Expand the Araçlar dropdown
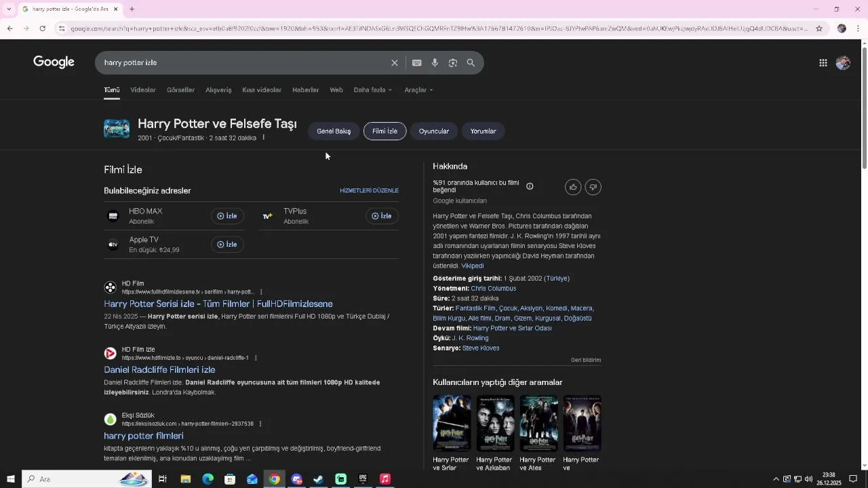868x488 pixels. coord(418,90)
